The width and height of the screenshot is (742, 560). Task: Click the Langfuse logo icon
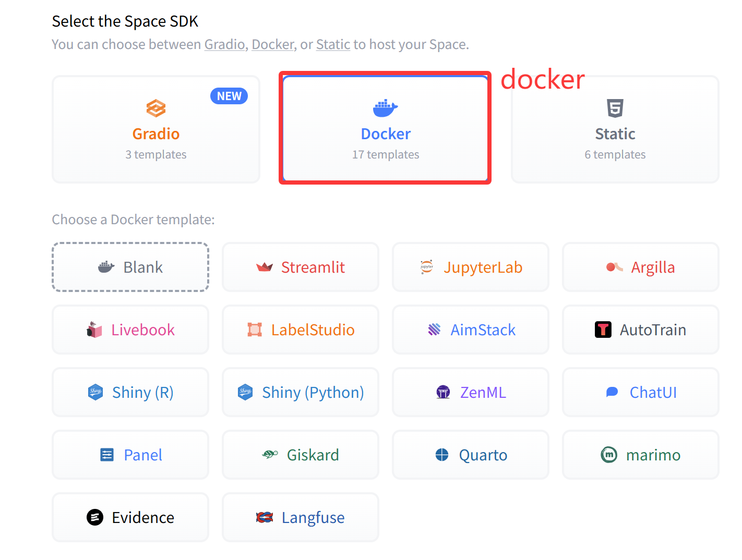point(265,517)
